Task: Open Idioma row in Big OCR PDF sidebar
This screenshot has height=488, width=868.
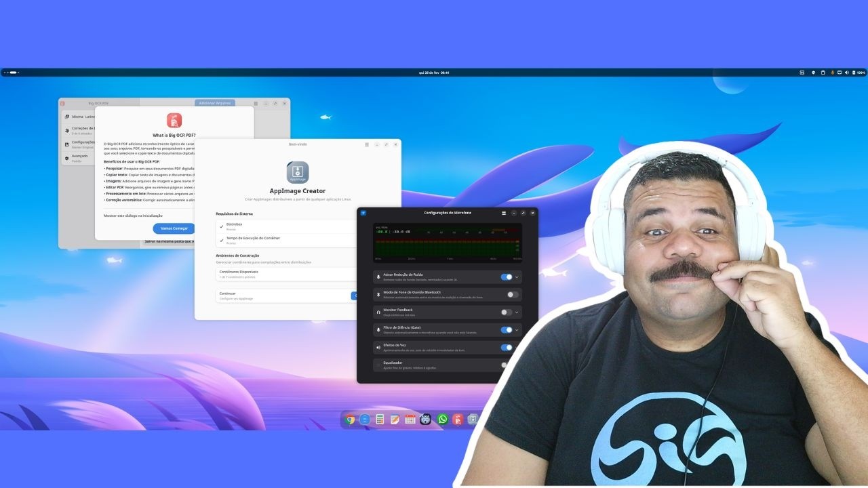Action: click(x=79, y=117)
